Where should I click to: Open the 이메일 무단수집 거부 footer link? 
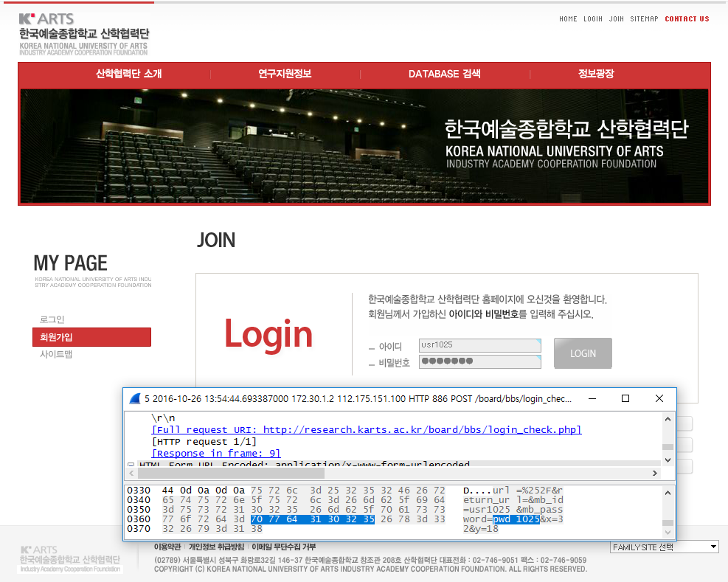[284, 547]
